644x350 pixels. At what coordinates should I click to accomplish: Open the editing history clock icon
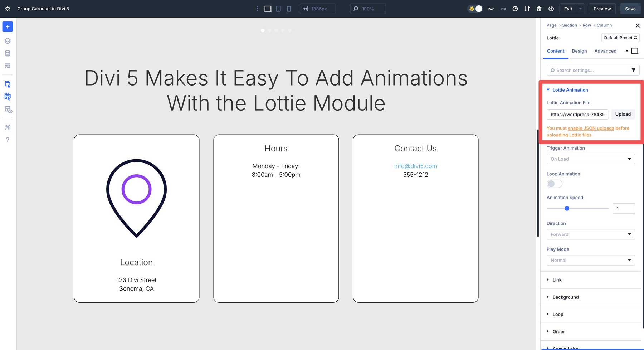click(x=515, y=8)
